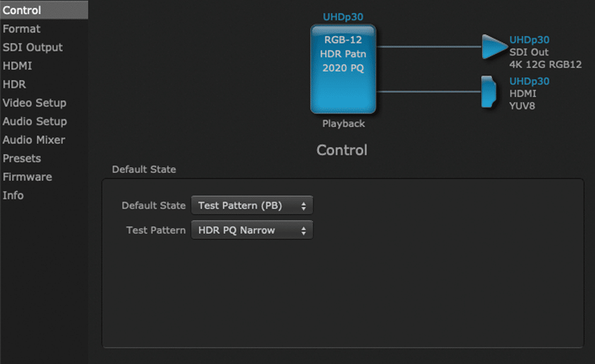Open the HDMI sidebar item
The height and width of the screenshot is (364, 595).
pyautogui.click(x=17, y=66)
